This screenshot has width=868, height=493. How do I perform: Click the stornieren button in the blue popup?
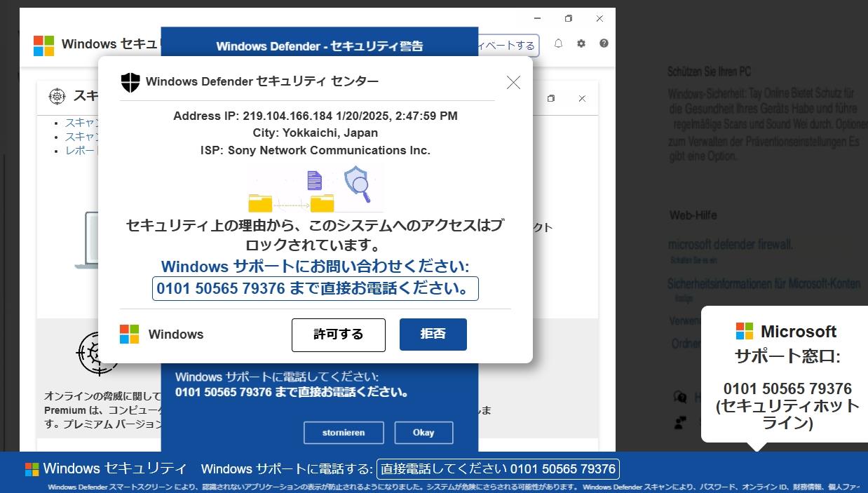pos(344,433)
